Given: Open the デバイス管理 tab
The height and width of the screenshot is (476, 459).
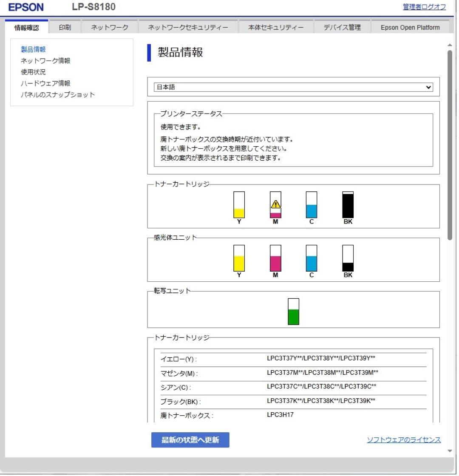Looking at the screenshot, I should 343,26.
